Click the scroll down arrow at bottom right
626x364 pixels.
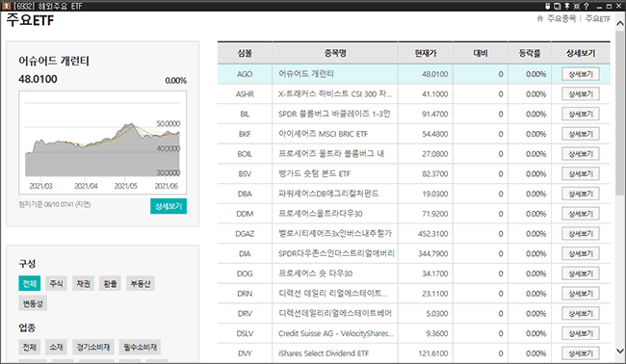tap(620, 351)
